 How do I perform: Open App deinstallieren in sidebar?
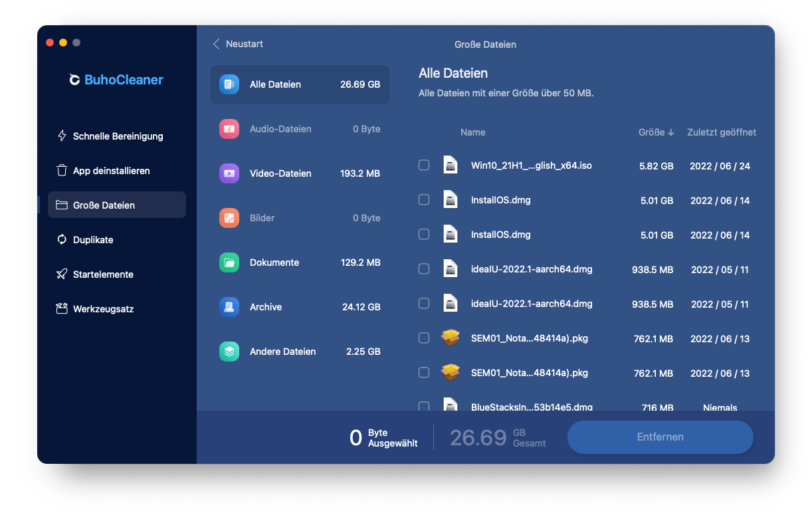click(x=117, y=170)
